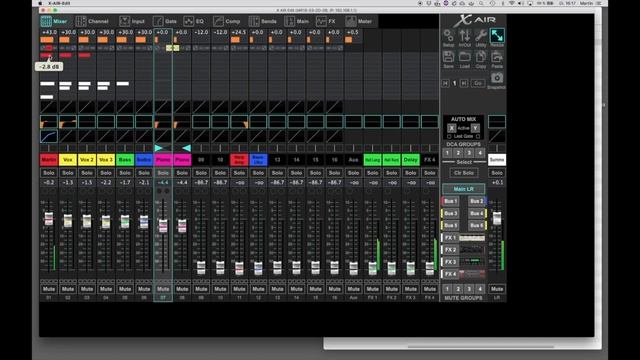Select the white Summe main label

coord(497,160)
